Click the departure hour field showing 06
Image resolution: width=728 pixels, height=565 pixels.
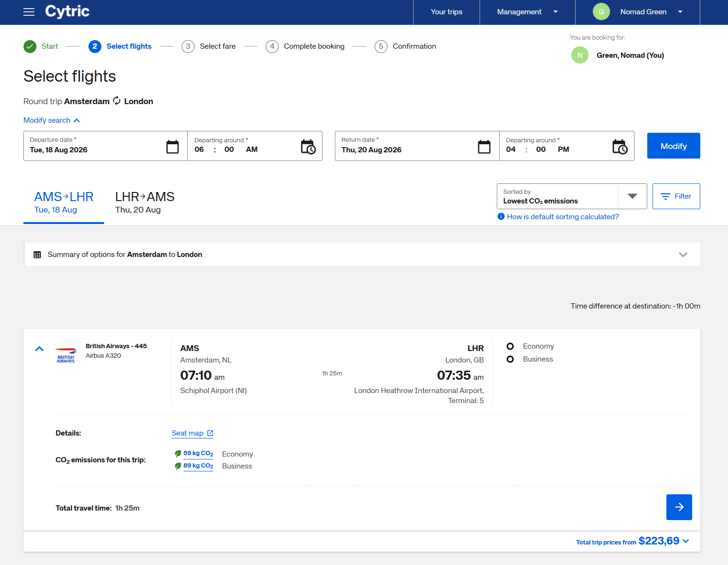(199, 149)
